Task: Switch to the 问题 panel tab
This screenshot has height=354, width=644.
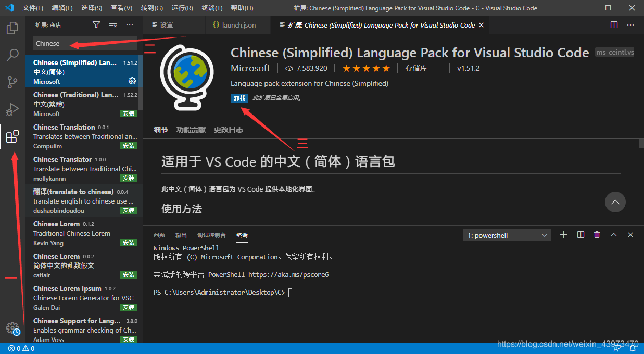Action: (x=159, y=235)
